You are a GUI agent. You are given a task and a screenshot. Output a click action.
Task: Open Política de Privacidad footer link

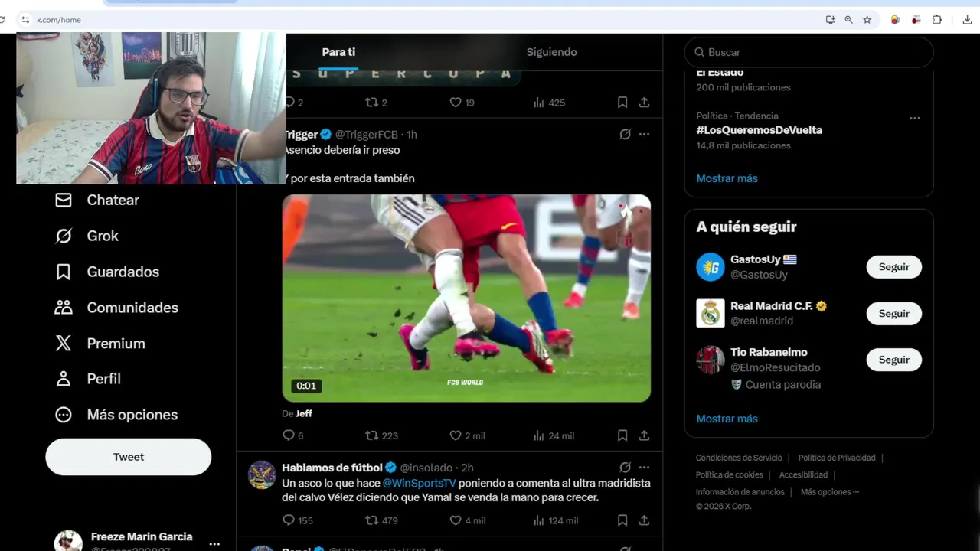click(x=837, y=458)
